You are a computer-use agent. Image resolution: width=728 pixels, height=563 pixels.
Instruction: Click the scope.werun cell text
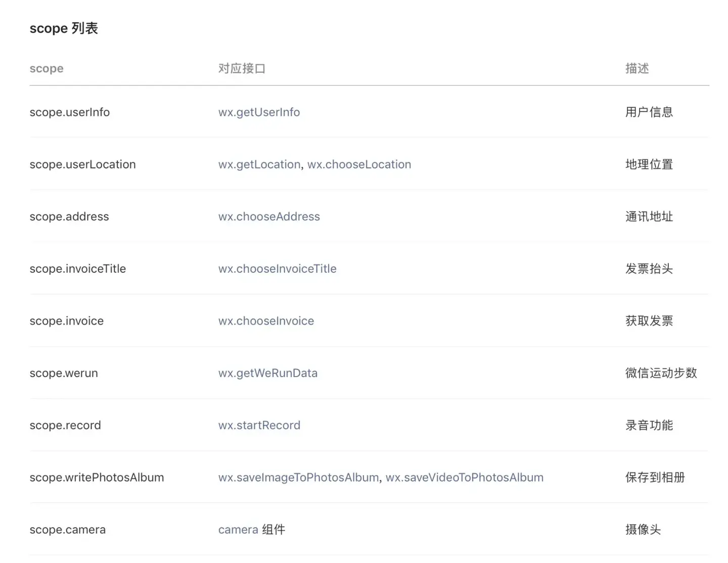[x=64, y=373]
